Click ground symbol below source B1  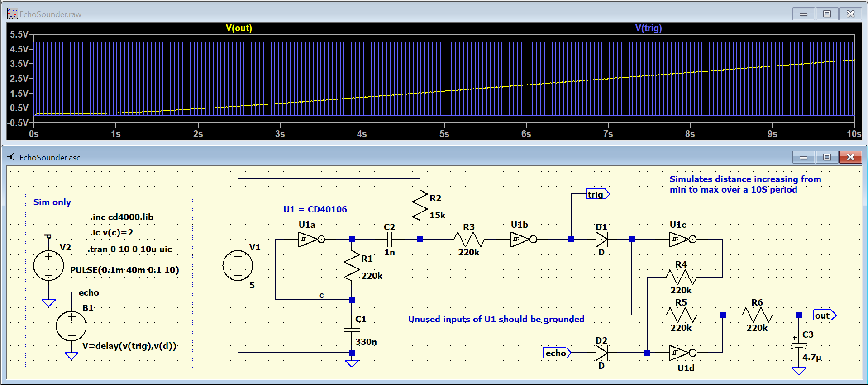(x=71, y=356)
